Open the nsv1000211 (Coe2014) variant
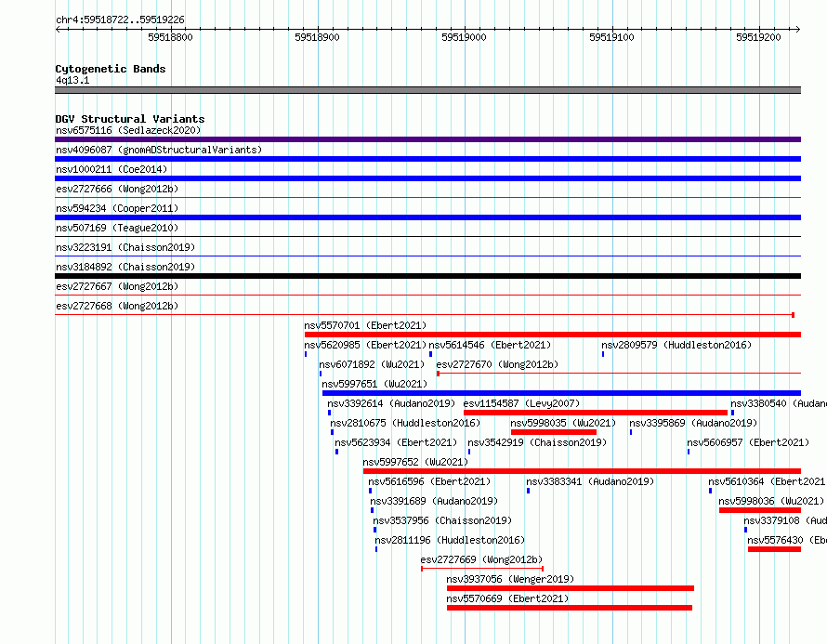The image size is (827, 644). coord(112,169)
